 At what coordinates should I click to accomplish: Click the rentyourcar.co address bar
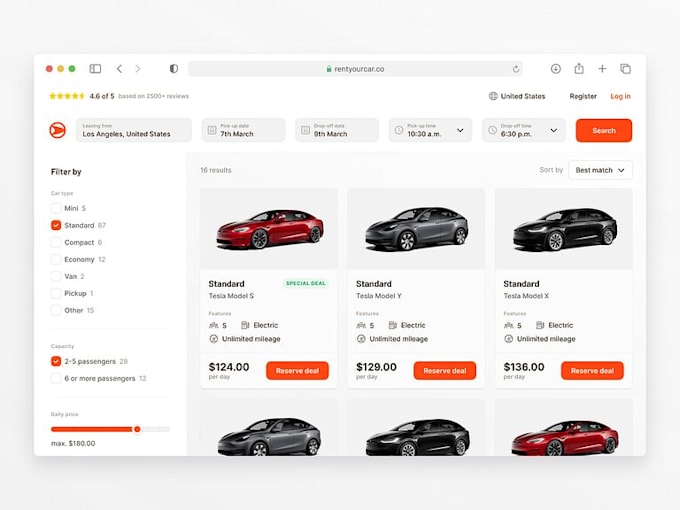coord(355,69)
